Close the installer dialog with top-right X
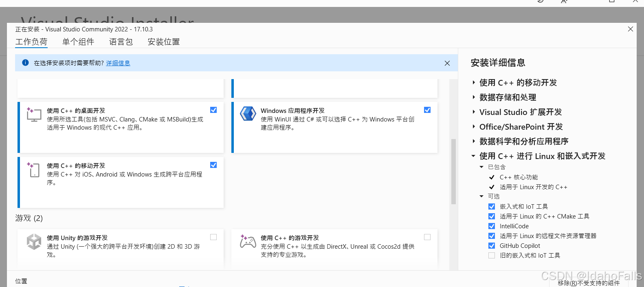 [631, 29]
